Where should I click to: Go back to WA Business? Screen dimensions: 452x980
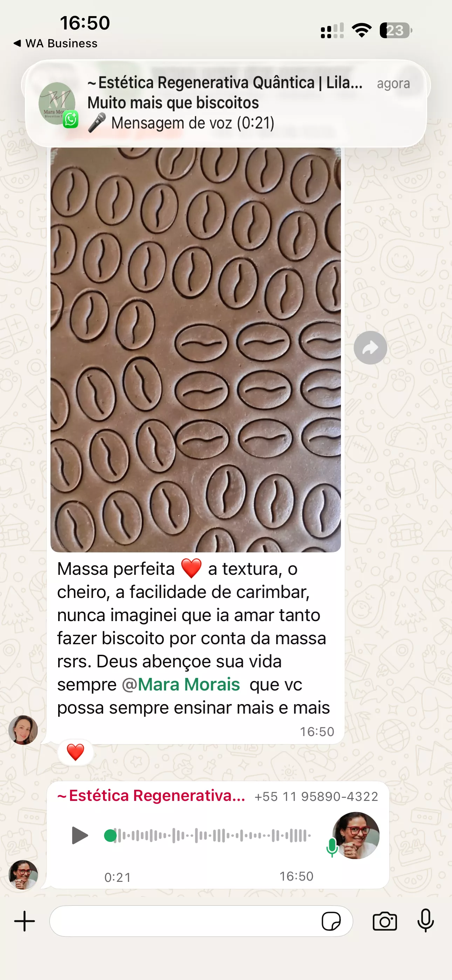coord(56,43)
